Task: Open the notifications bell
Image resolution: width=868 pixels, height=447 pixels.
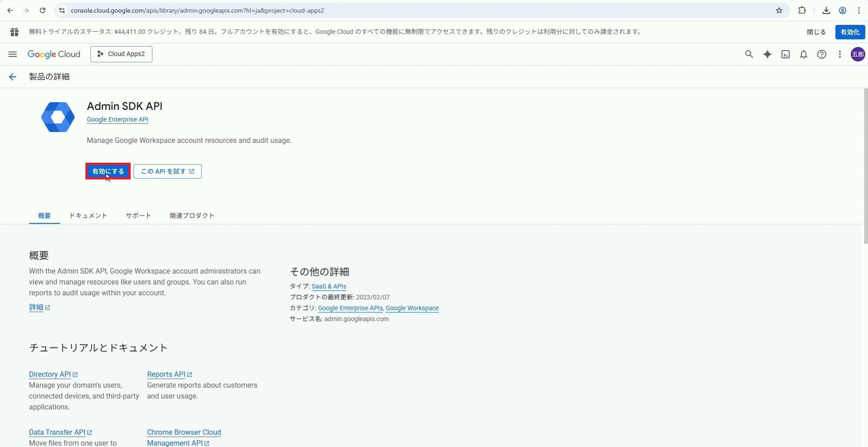Action: [803, 54]
